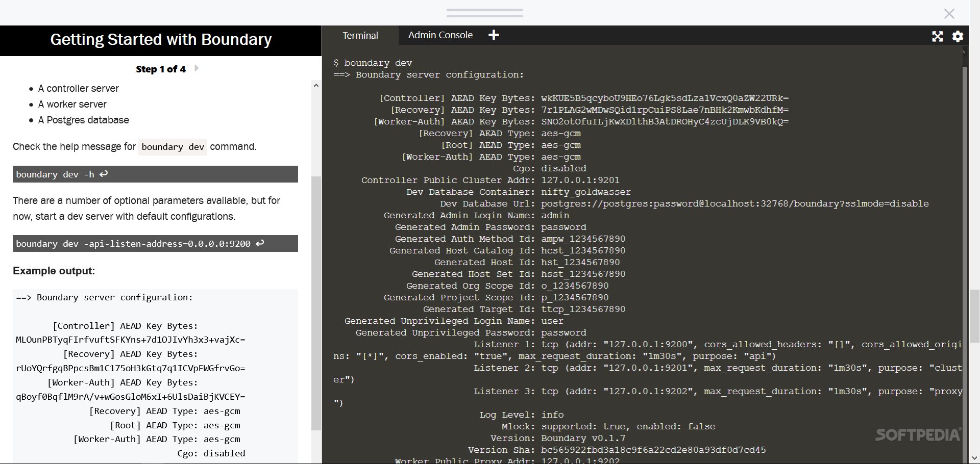Click Generated Host Catalog Id 'hcst_1234567890'
Viewport: 980px width, 464px height.
pyautogui.click(x=583, y=250)
